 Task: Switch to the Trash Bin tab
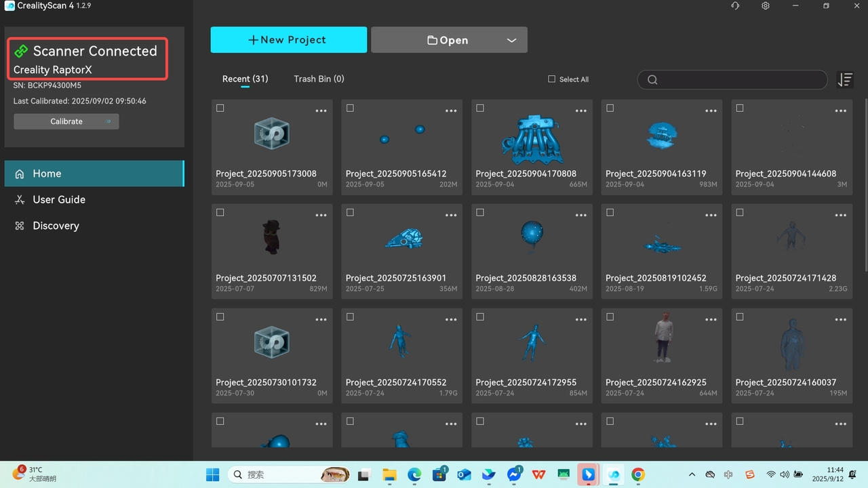click(x=319, y=79)
